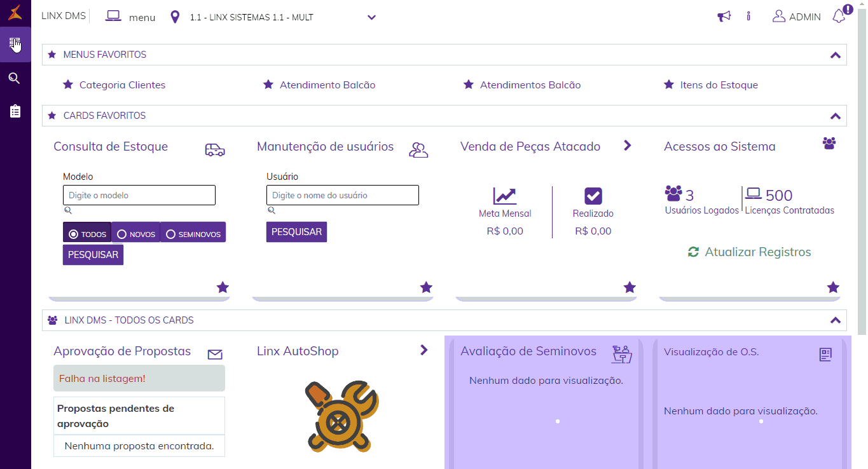Click the envelope icon on Aprovação de Propostas
The width and height of the screenshot is (868, 469).
[215, 355]
